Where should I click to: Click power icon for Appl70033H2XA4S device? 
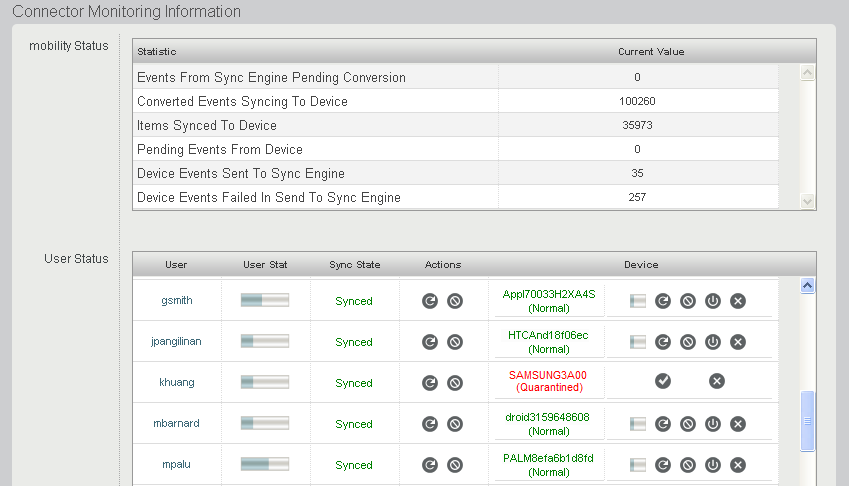coord(713,301)
